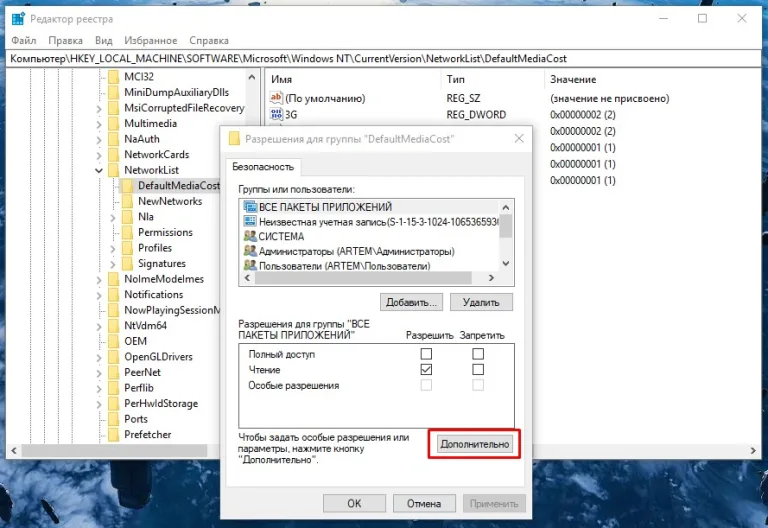The width and height of the screenshot is (768, 528).
Task: Click the PeerNet folder icon
Action: tap(114, 373)
